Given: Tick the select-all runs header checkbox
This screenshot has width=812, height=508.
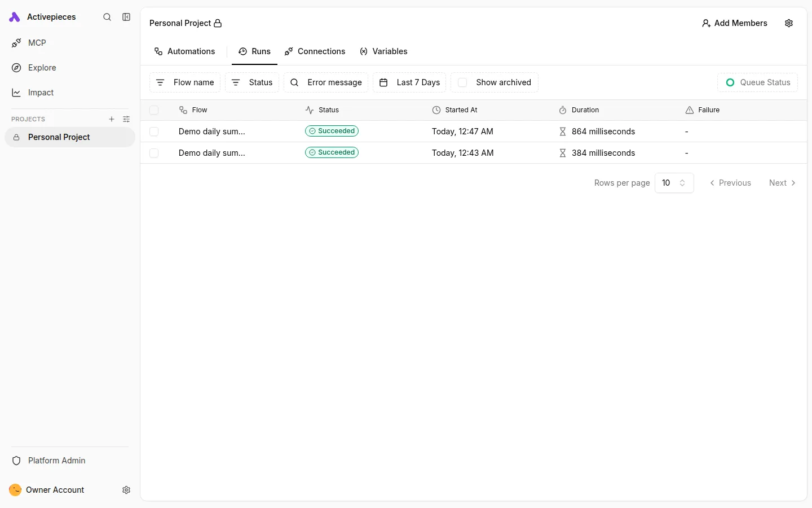Looking at the screenshot, I should [x=154, y=110].
